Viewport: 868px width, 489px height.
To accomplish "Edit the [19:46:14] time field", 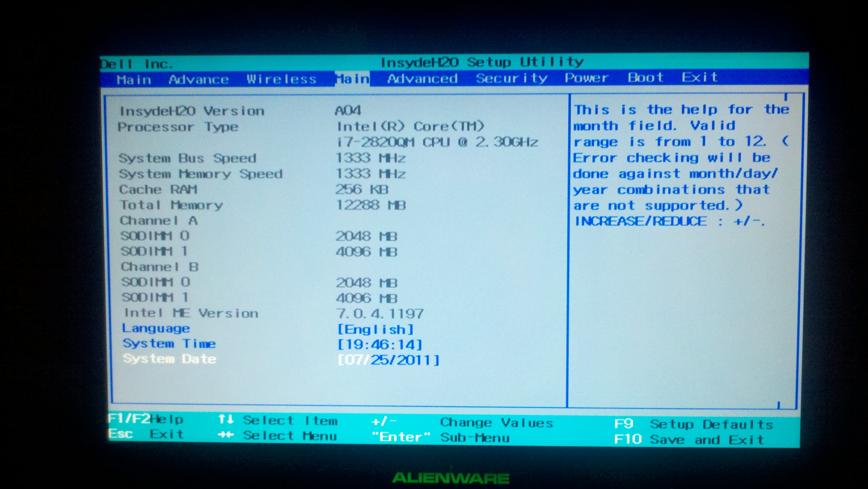I will pos(380,344).
